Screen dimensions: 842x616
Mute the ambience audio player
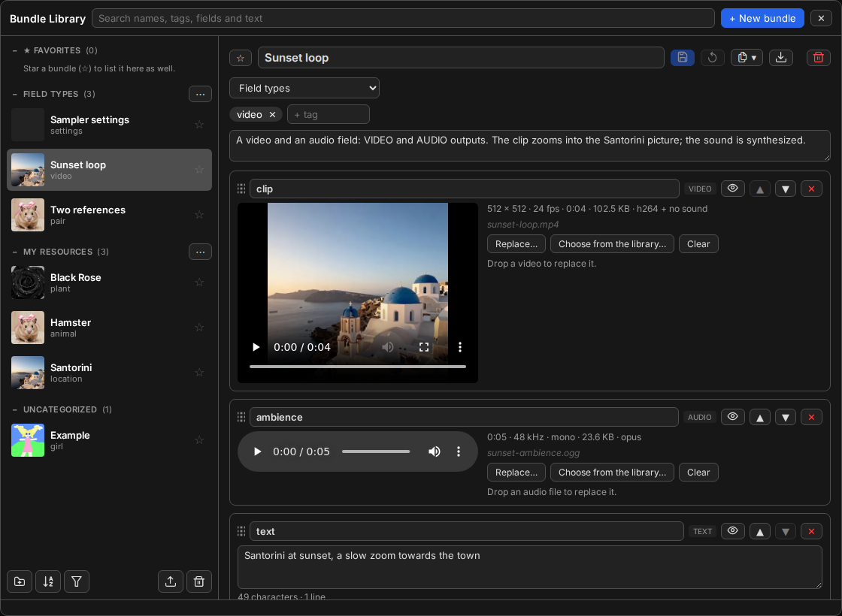pyautogui.click(x=434, y=451)
